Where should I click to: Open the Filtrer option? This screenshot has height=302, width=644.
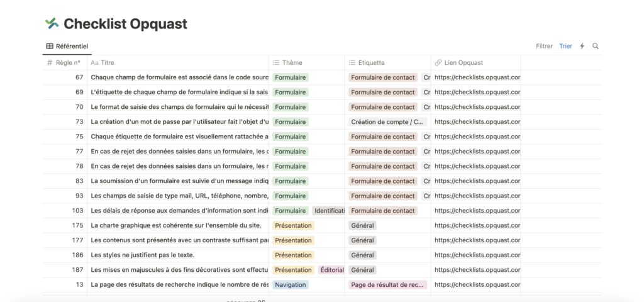(x=544, y=46)
